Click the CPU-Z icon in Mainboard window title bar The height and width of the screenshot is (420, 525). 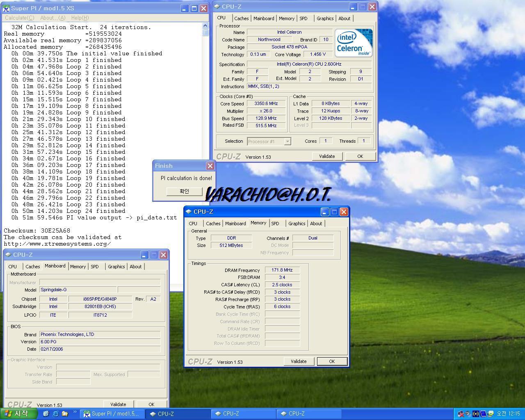pos(8,255)
